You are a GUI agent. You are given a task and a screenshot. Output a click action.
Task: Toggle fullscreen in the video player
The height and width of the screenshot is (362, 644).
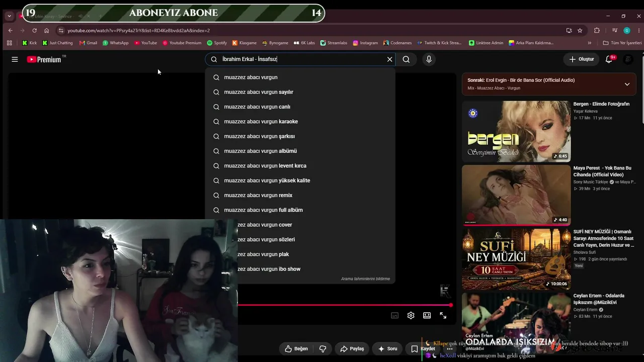coord(443,315)
